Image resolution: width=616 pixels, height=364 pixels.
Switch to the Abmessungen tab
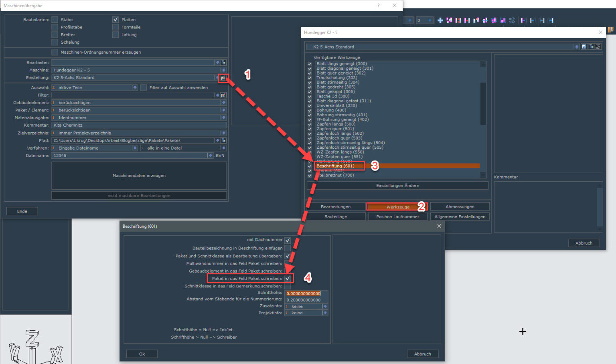pyautogui.click(x=460, y=207)
